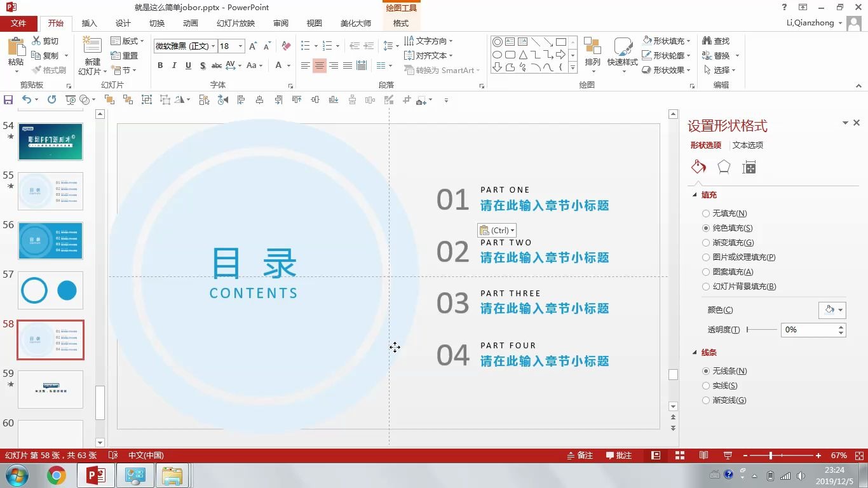This screenshot has width=868, height=488.
Task: Open the Size & Properties icon in the format pane
Action: 749,167
